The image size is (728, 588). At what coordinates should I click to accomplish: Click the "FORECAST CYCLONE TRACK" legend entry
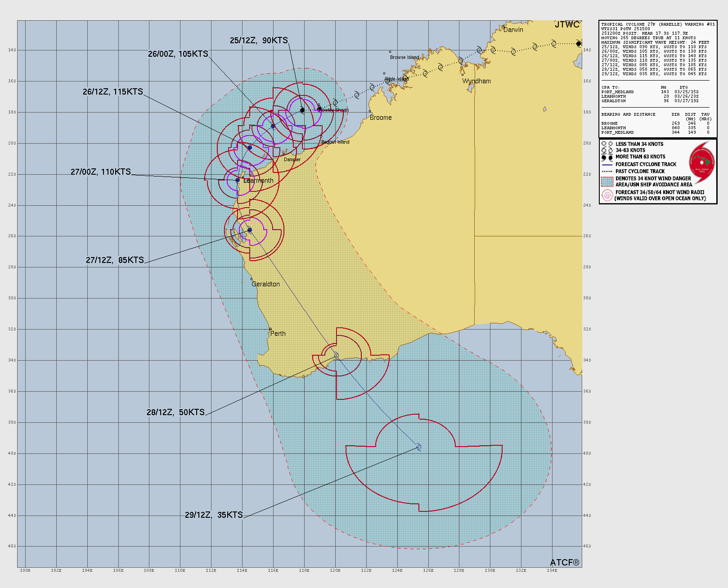coord(646,164)
